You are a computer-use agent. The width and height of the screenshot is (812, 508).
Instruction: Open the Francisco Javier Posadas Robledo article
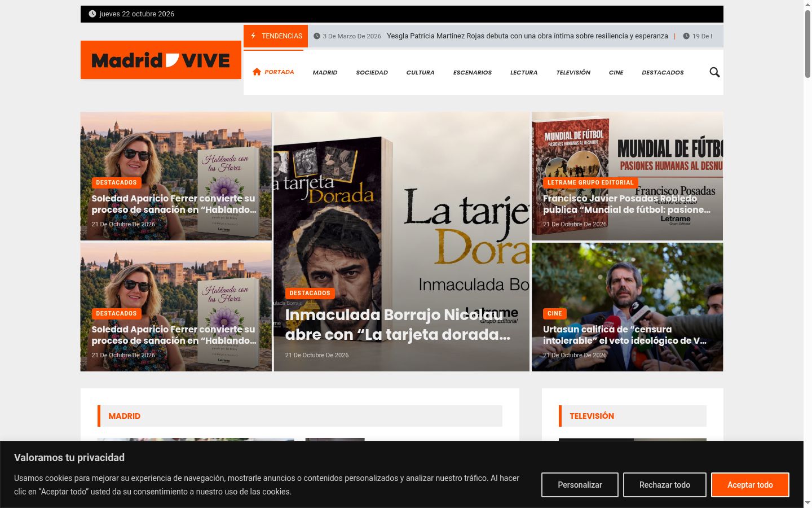click(626, 204)
